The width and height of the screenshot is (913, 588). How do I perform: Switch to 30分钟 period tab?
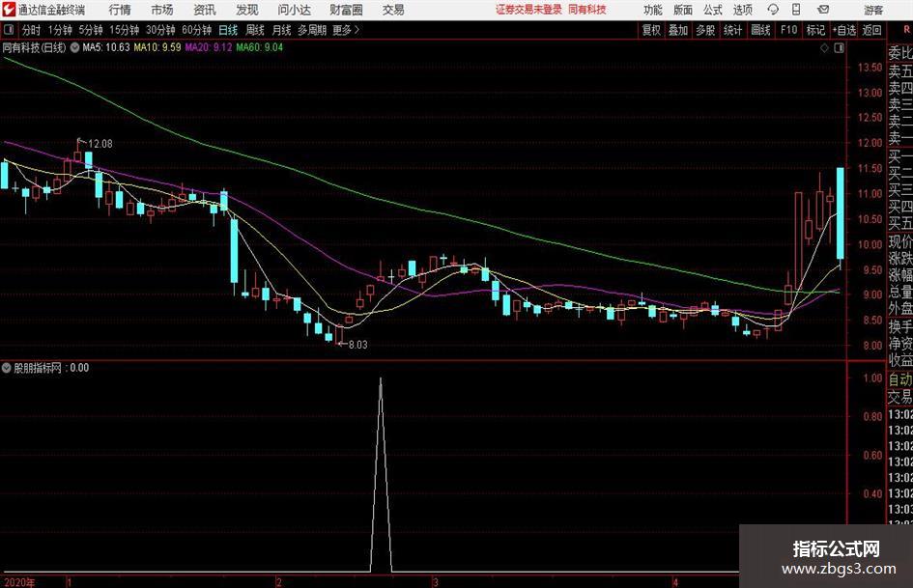[160, 30]
